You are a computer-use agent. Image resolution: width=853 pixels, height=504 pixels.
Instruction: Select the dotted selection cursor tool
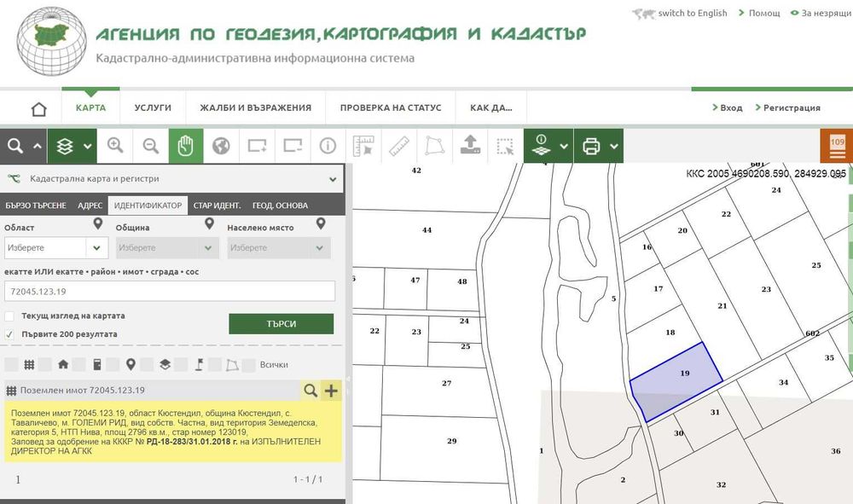[505, 146]
